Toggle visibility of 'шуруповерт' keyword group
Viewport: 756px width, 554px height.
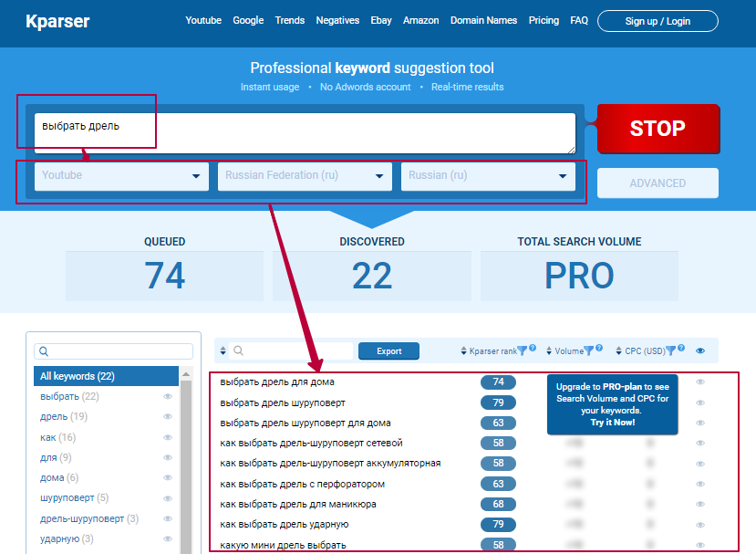coord(168,498)
